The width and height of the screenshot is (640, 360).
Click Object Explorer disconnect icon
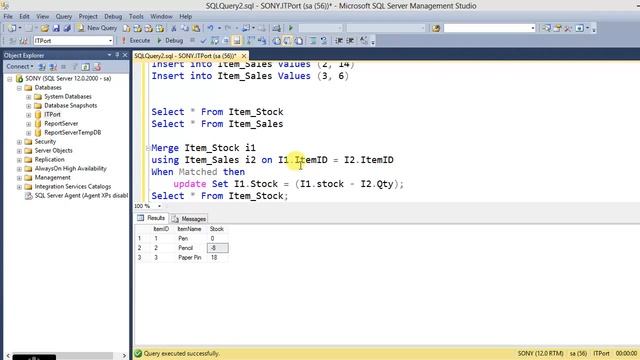[53, 67]
